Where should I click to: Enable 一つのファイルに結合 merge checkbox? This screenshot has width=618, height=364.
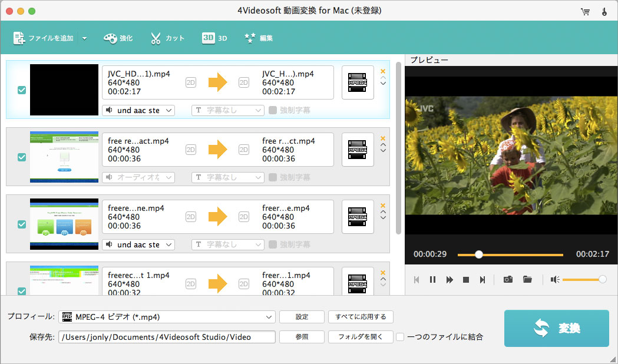point(400,337)
